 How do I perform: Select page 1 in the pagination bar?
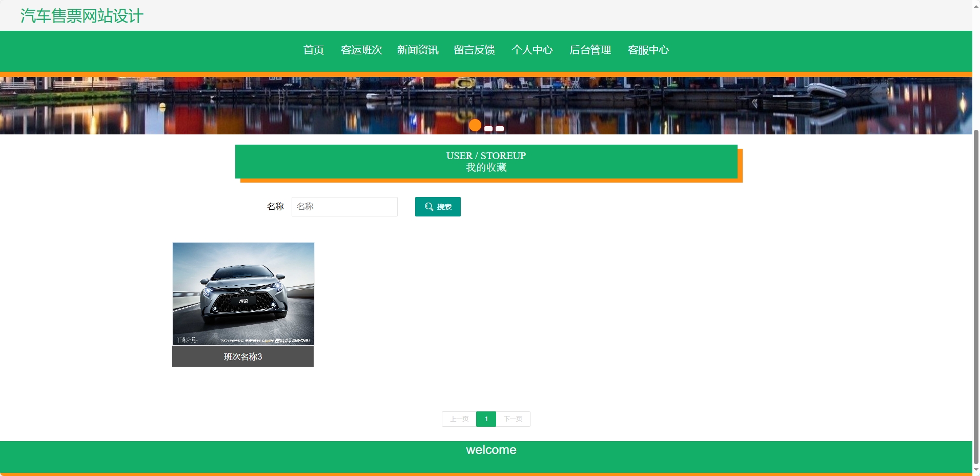(486, 419)
